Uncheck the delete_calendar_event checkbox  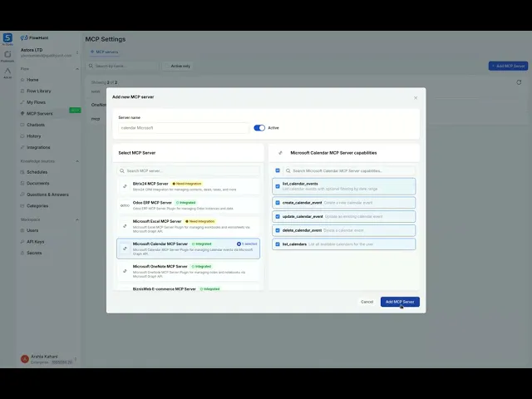(278, 230)
